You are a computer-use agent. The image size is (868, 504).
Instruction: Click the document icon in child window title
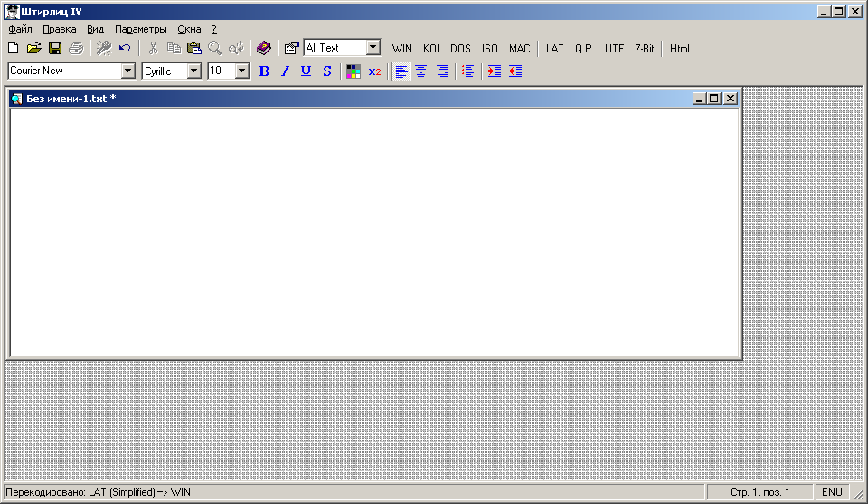[x=17, y=99]
